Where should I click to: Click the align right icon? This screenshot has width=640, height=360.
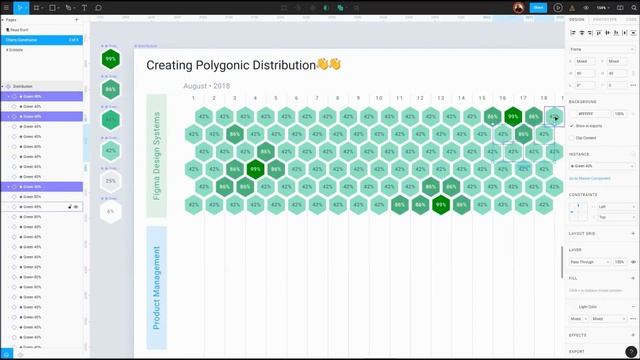click(590, 33)
